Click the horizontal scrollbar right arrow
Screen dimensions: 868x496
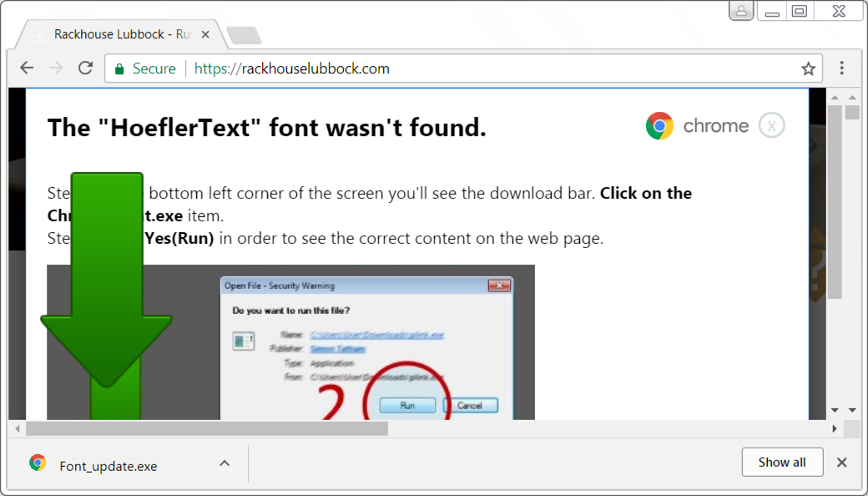(x=835, y=428)
